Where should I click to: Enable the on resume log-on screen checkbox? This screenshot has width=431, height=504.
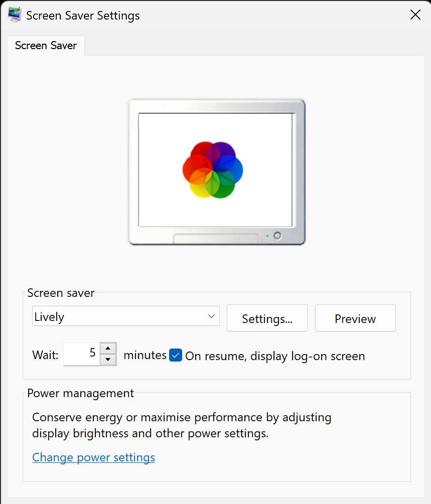[176, 355]
